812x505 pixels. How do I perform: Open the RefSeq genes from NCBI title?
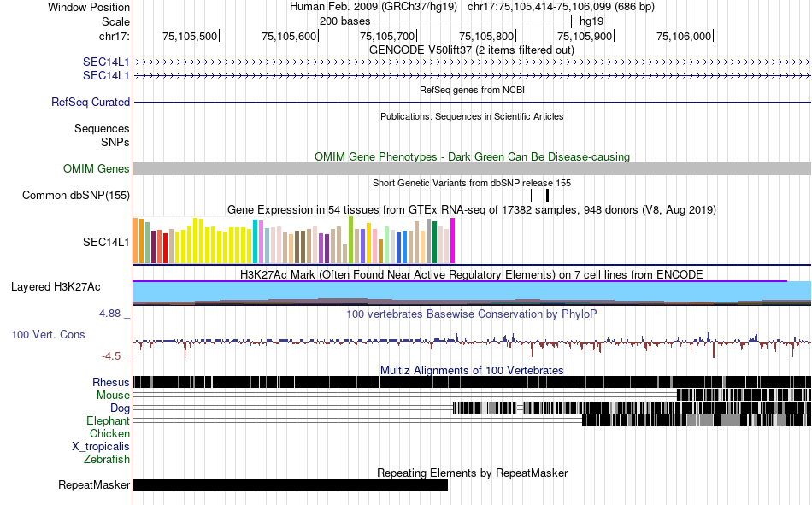472,90
